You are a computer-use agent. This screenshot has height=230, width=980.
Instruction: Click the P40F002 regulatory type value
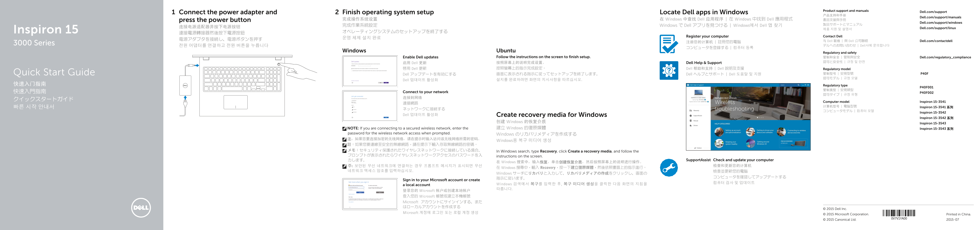(926, 92)
